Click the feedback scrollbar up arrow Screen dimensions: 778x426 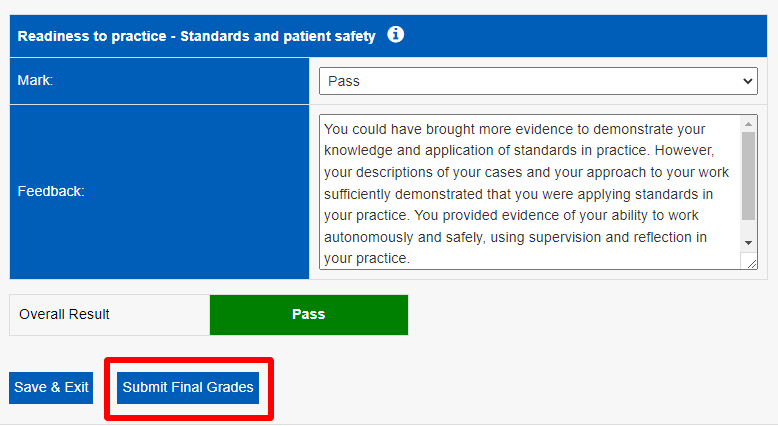(748, 123)
